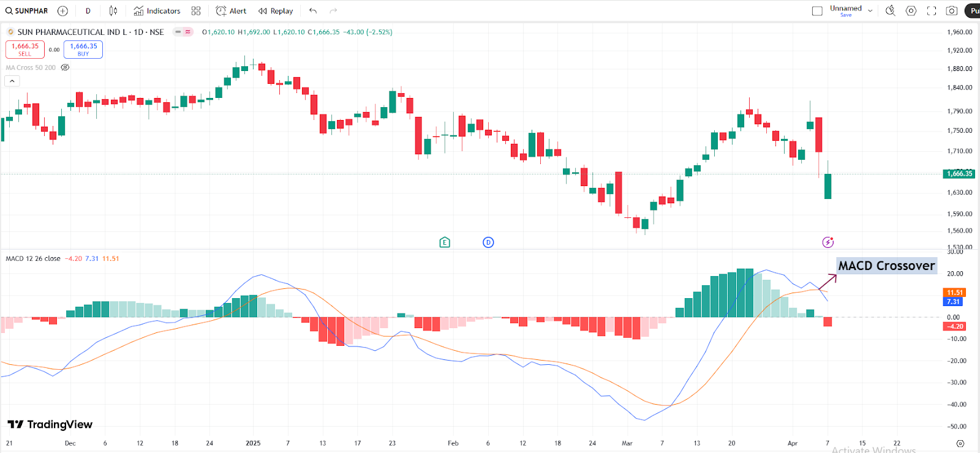Undo the last chart action
Screen dimensions: 980x453
click(x=313, y=11)
